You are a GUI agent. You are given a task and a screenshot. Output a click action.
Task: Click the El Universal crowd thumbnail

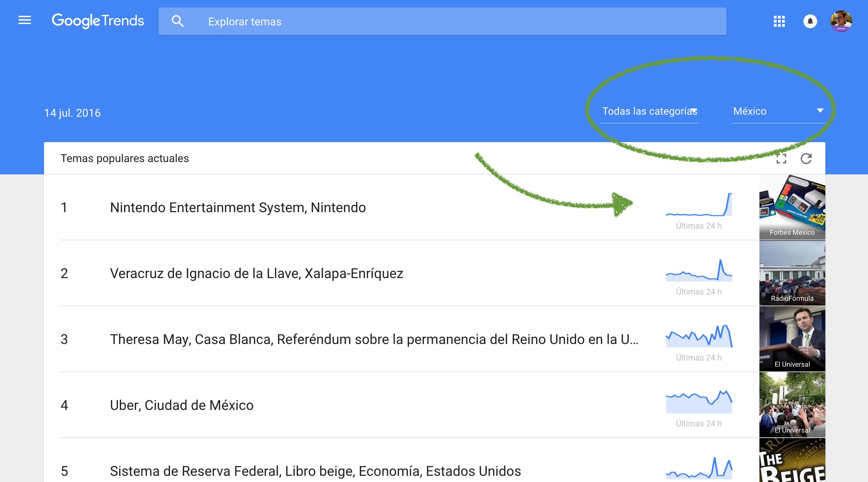792,405
